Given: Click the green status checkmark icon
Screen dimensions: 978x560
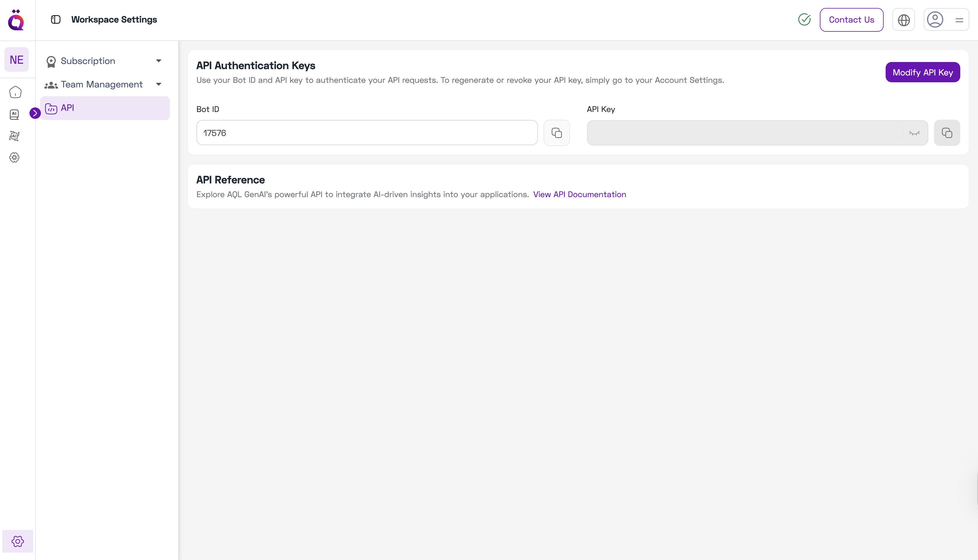Looking at the screenshot, I should (804, 19).
